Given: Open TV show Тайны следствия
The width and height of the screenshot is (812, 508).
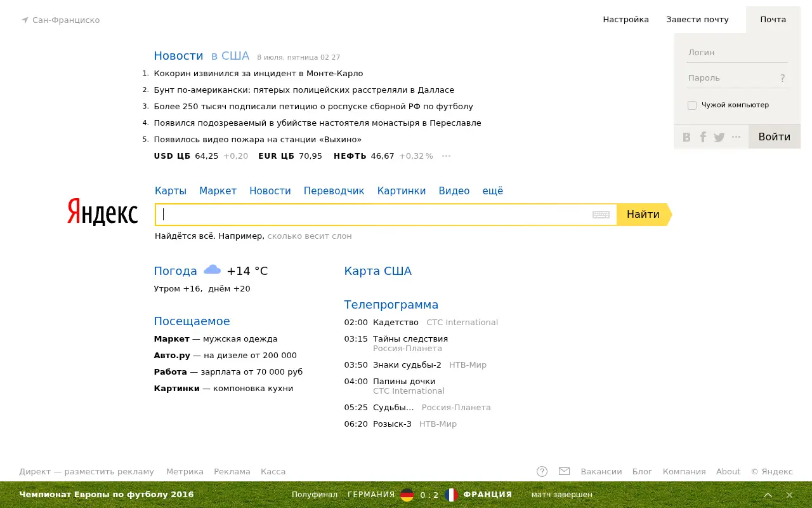Looking at the screenshot, I should pos(410,339).
